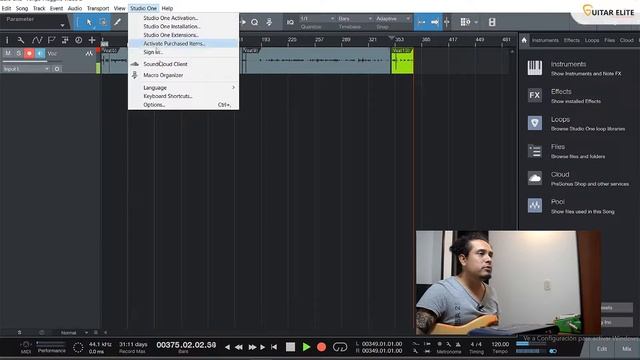The image size is (640, 360).
Task: Choose Macro Organizer menu entry
Action: (183, 75)
